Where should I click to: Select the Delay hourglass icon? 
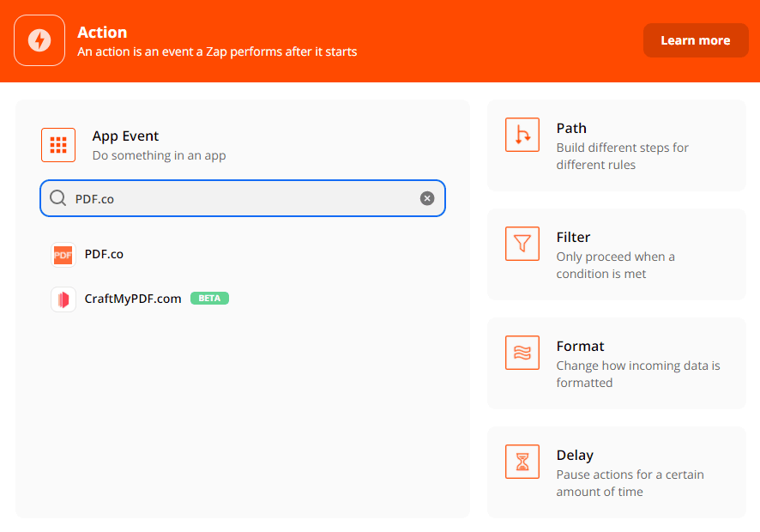(x=522, y=462)
